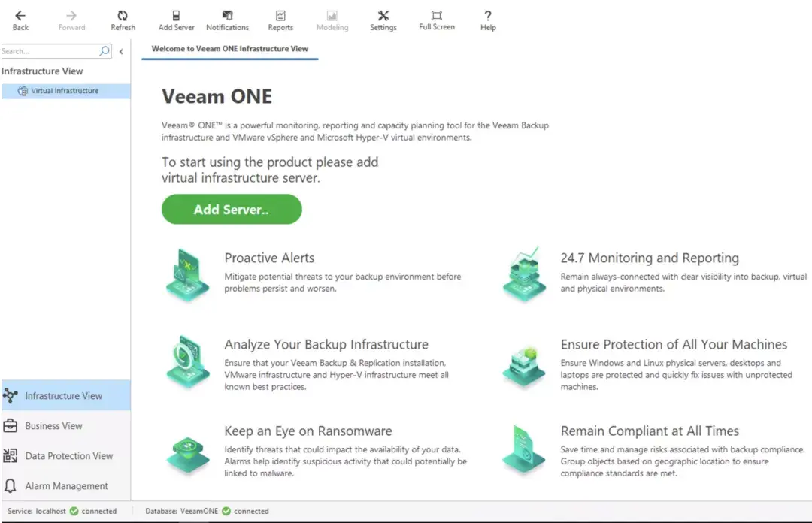Click the Add Server toolbar icon
This screenshot has height=523, width=812.
[176, 20]
